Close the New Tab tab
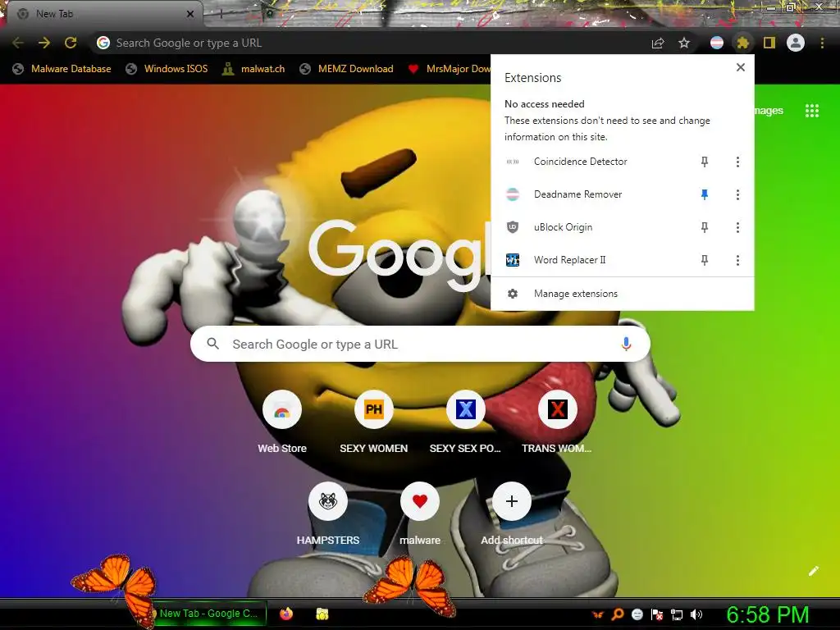The width and height of the screenshot is (840, 630). 190,14
